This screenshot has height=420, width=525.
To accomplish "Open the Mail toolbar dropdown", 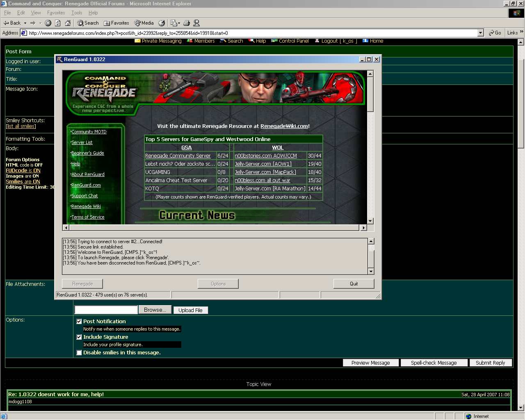I will click(x=179, y=23).
